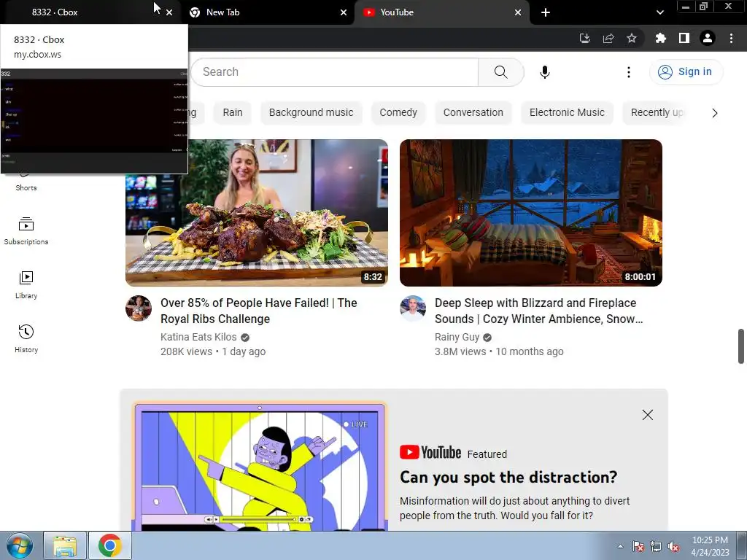Open the Chrome profile avatar
This screenshot has height=560, width=747.
click(x=708, y=38)
